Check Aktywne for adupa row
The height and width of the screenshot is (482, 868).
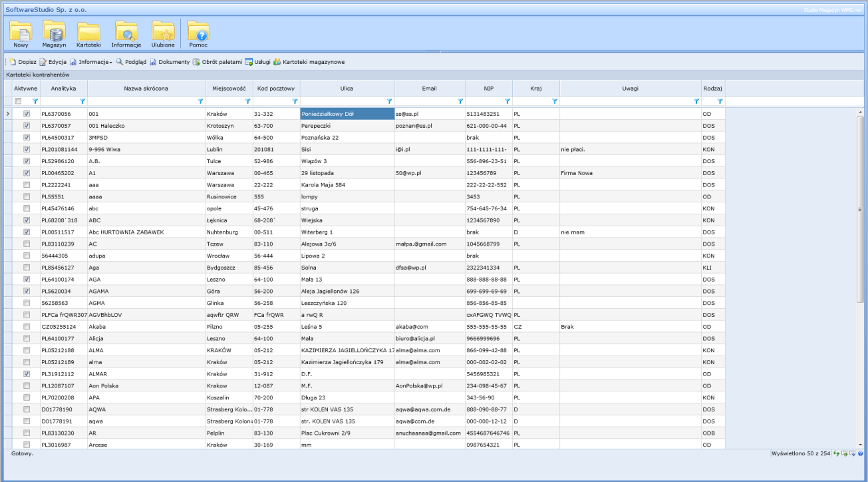pyautogui.click(x=27, y=256)
